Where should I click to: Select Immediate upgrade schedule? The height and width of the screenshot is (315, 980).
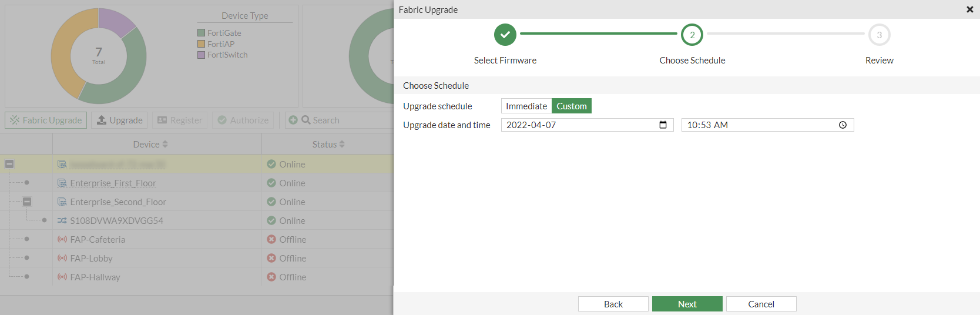526,106
